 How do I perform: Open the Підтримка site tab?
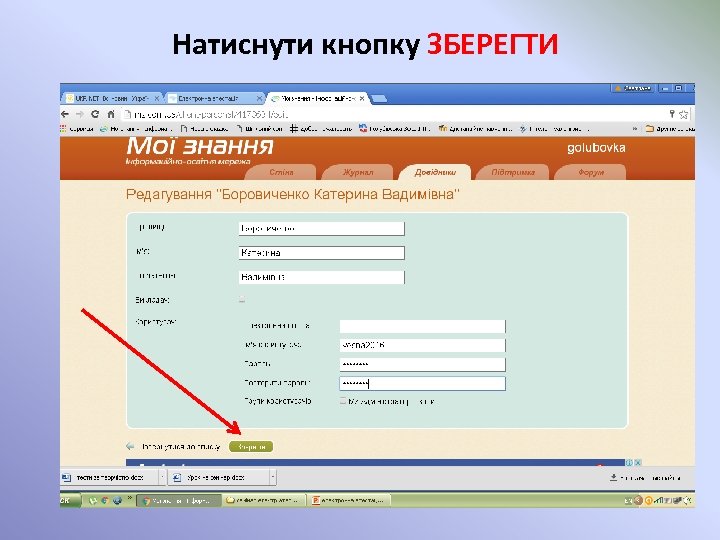[513, 172]
